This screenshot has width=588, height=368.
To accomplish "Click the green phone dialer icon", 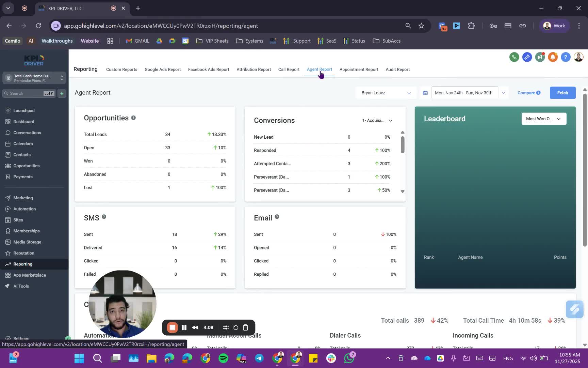I will [514, 57].
